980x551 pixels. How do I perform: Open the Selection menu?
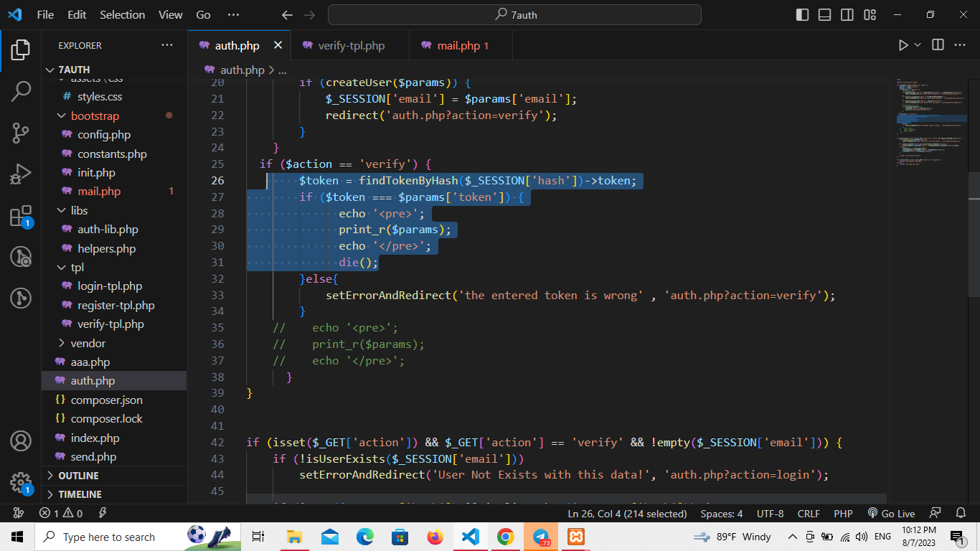click(x=122, y=14)
